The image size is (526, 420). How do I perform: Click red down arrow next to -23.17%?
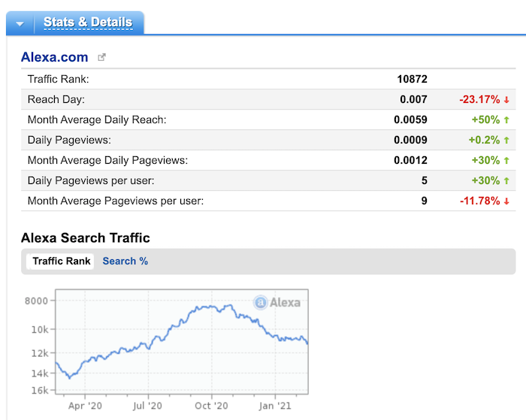(506, 100)
